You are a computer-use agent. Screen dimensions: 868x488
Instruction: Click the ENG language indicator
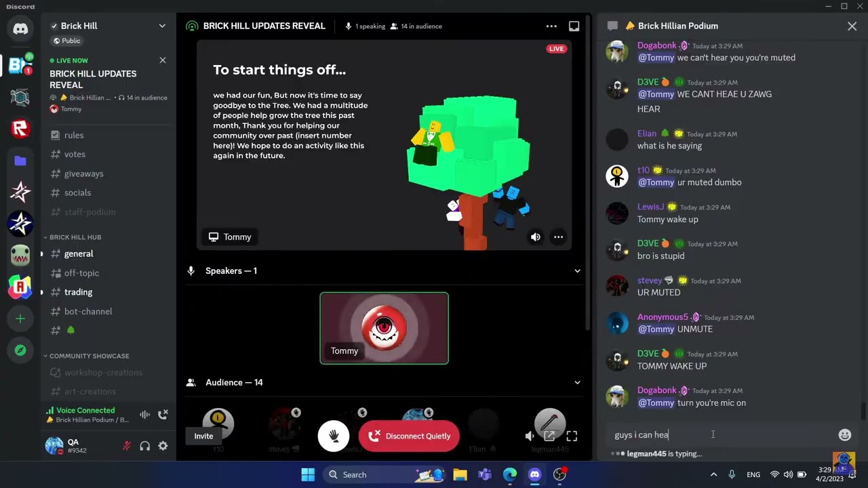753,474
